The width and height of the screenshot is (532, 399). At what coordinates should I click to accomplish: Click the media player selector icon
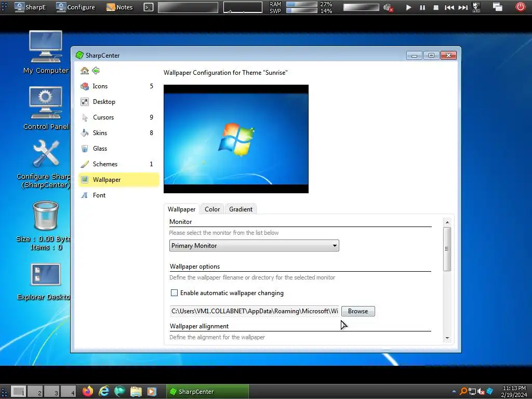[476, 7]
